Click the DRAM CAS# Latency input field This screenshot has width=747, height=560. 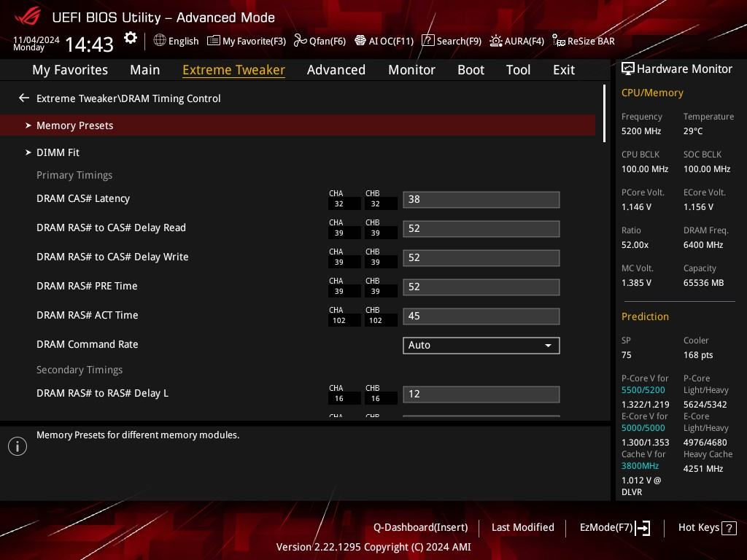coord(481,200)
